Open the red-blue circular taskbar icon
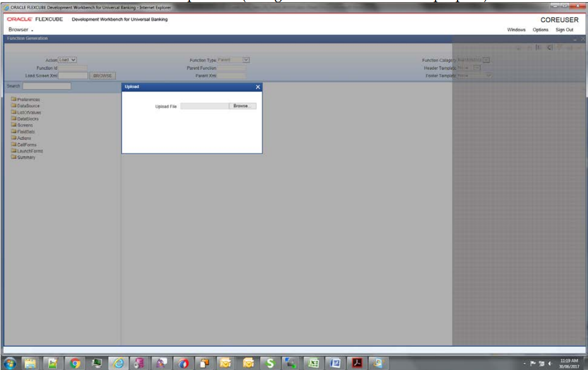Image resolution: width=588 pixels, height=370 pixels. (x=183, y=363)
